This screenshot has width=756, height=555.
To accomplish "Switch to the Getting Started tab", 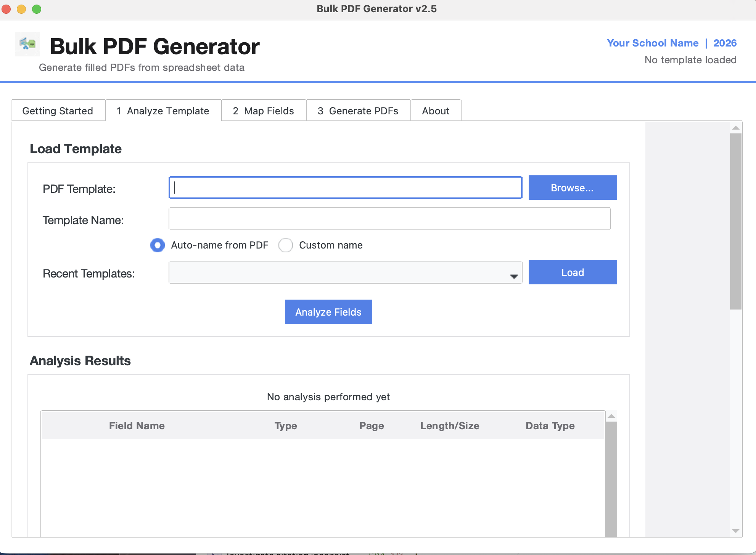I will pos(58,111).
